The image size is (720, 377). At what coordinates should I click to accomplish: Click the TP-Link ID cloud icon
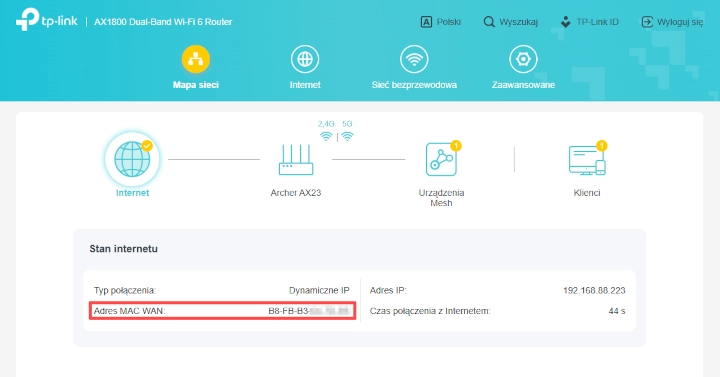coord(566,22)
